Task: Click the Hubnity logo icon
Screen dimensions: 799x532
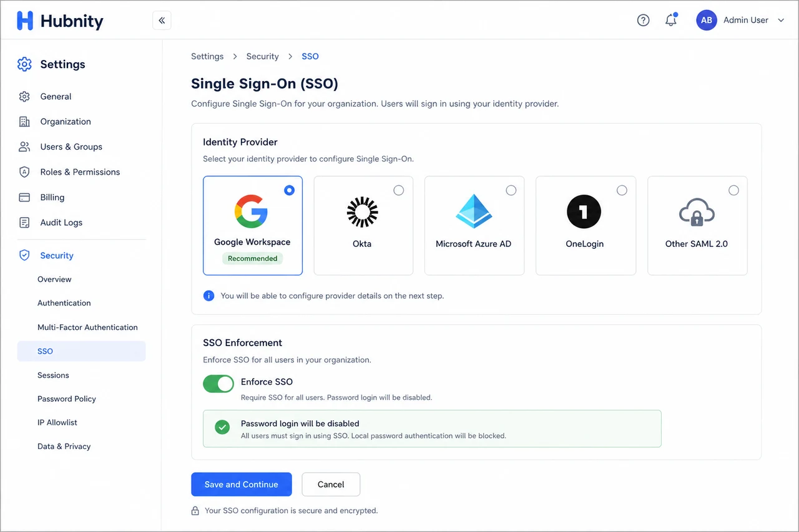Action: pos(25,21)
